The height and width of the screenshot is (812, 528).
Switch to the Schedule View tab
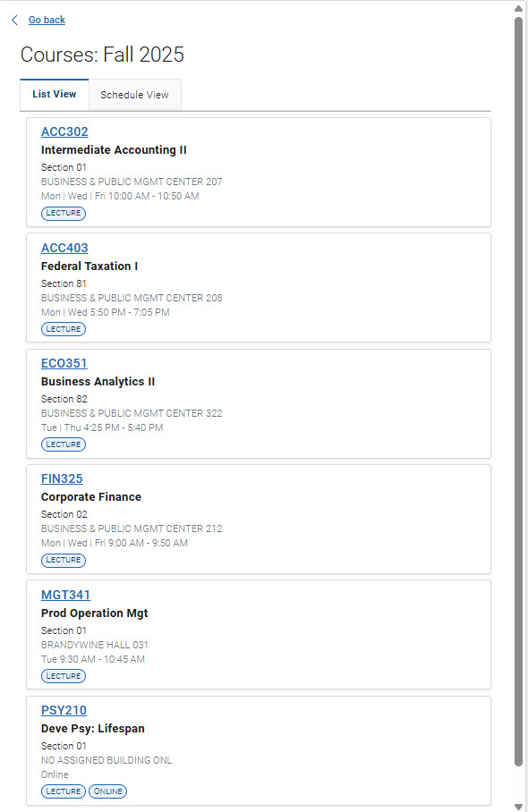[134, 94]
